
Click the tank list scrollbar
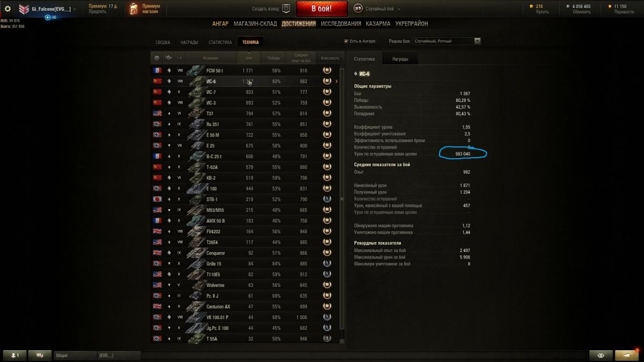click(x=342, y=204)
